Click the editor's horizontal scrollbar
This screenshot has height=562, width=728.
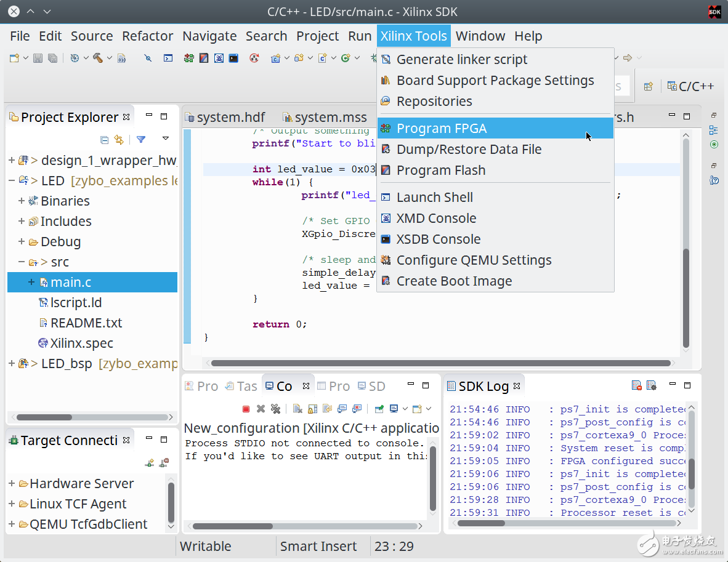point(440,363)
